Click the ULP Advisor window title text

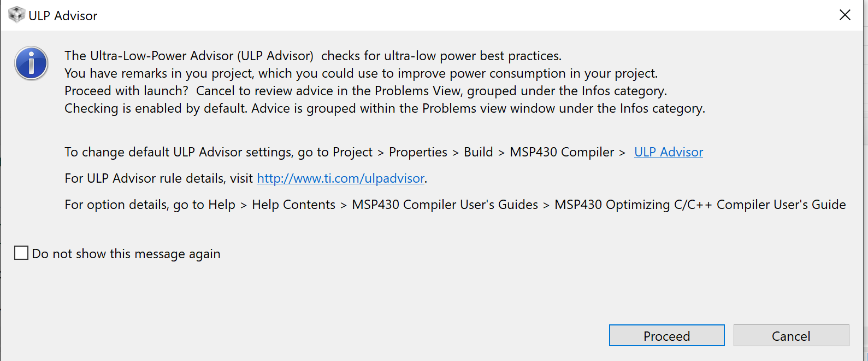pyautogui.click(x=63, y=16)
